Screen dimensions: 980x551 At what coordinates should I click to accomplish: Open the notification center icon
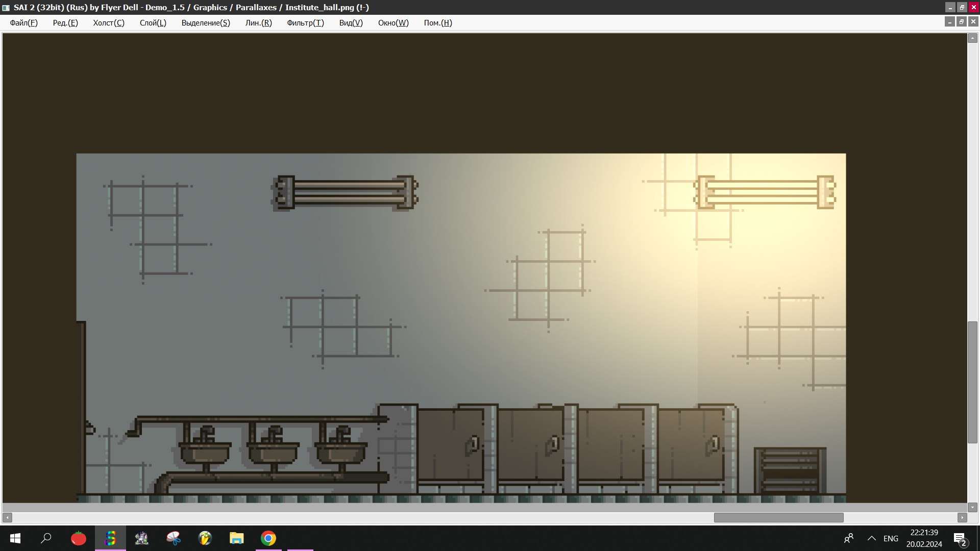[x=960, y=538]
